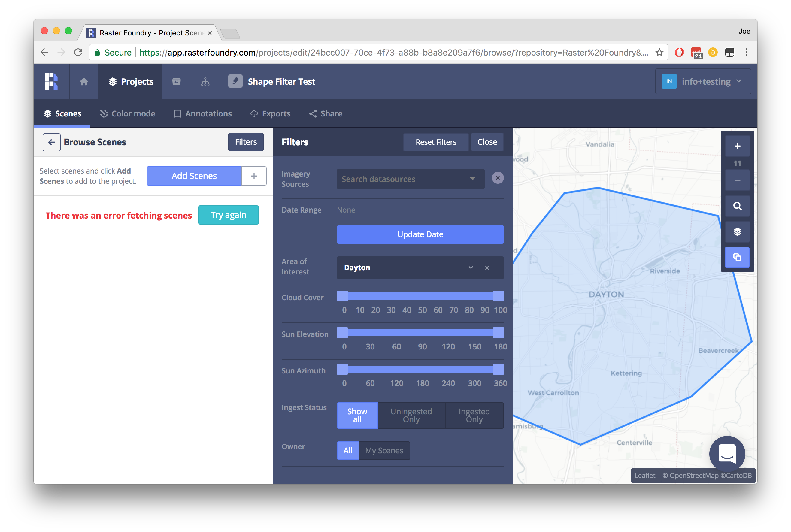Open the lab tools hierarchy icon
Screen dimensions: 791x532
coord(205,82)
